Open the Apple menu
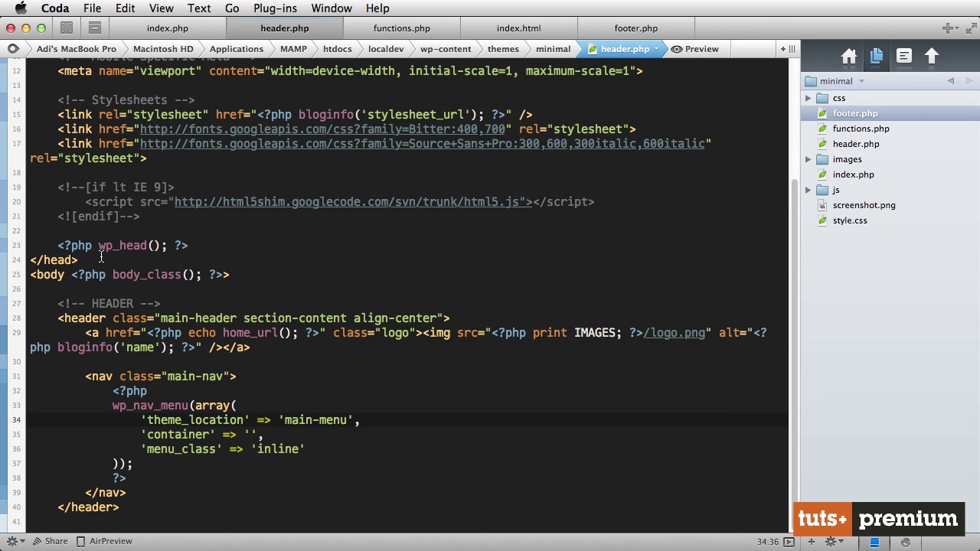980x551 pixels. (x=21, y=8)
